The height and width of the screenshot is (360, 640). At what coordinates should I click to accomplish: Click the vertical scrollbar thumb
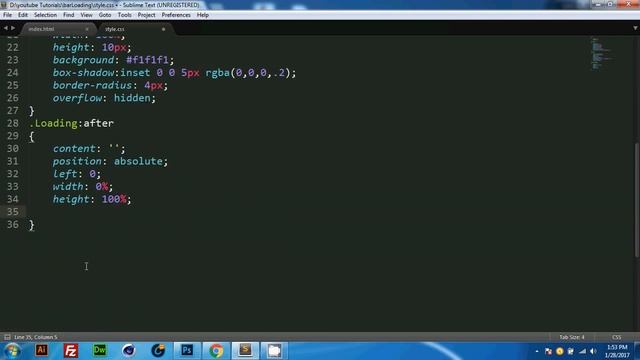(x=636, y=200)
